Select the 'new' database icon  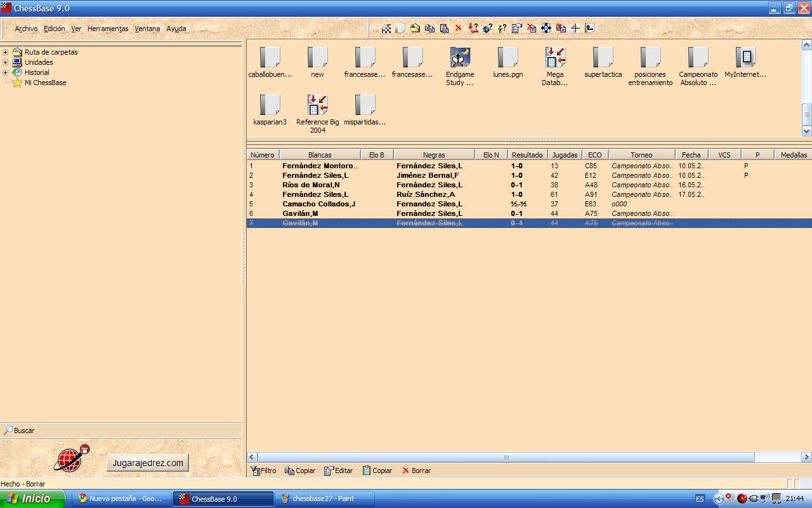317,62
